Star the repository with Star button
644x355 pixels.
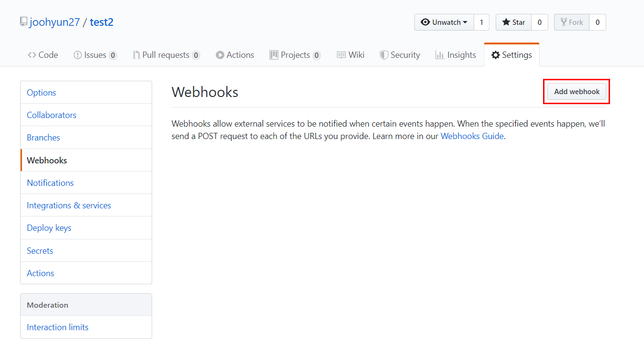tap(513, 22)
